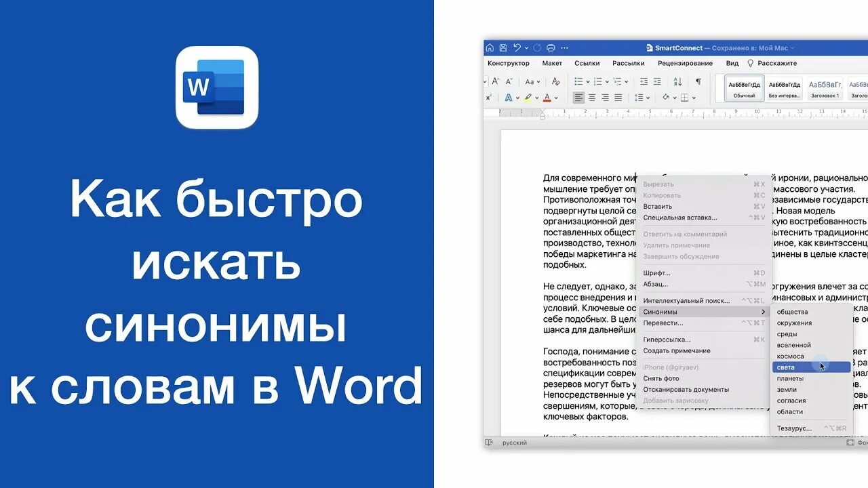Apply a numbered list

597,81
